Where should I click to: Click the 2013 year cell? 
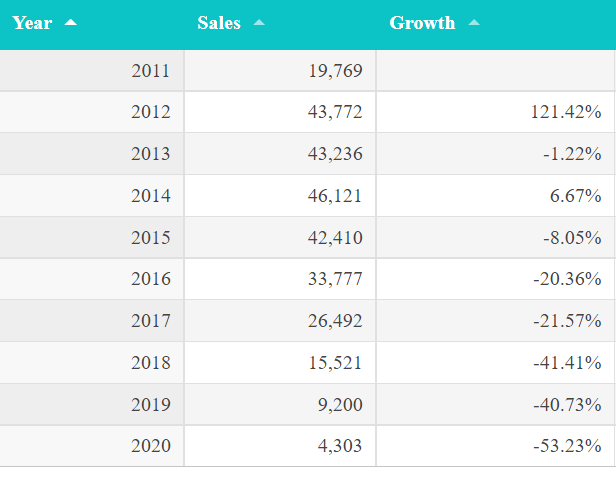click(150, 154)
